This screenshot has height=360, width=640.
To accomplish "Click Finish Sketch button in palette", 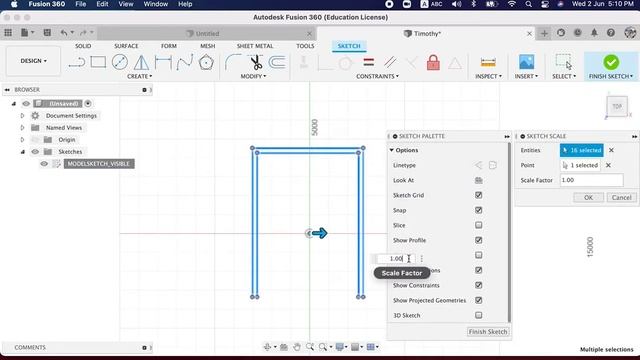I will click(488, 332).
